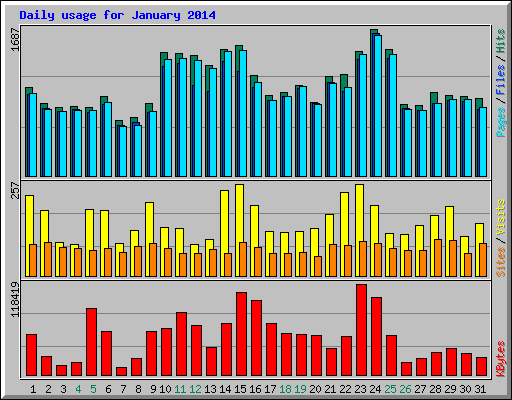Click the 'Pages' legend label
This screenshot has width=512, height=400.
point(501,122)
